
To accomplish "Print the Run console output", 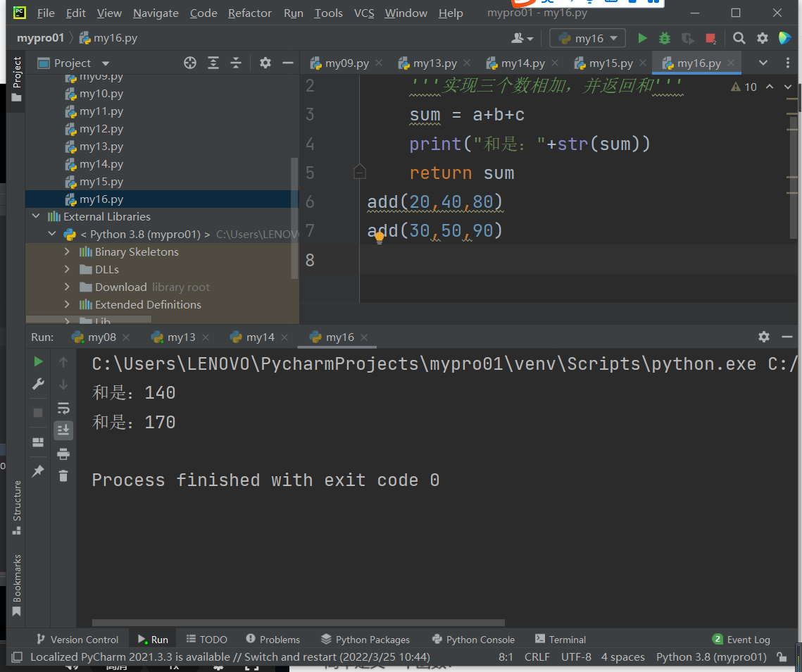I will (x=63, y=454).
